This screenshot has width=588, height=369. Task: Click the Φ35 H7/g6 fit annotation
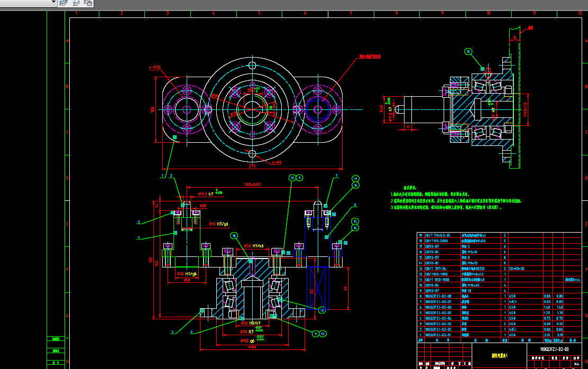coord(187,274)
